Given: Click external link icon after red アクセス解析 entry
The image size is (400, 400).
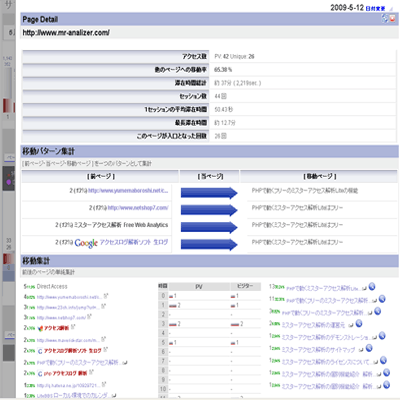Looking at the screenshot, I should click(x=73, y=327).
